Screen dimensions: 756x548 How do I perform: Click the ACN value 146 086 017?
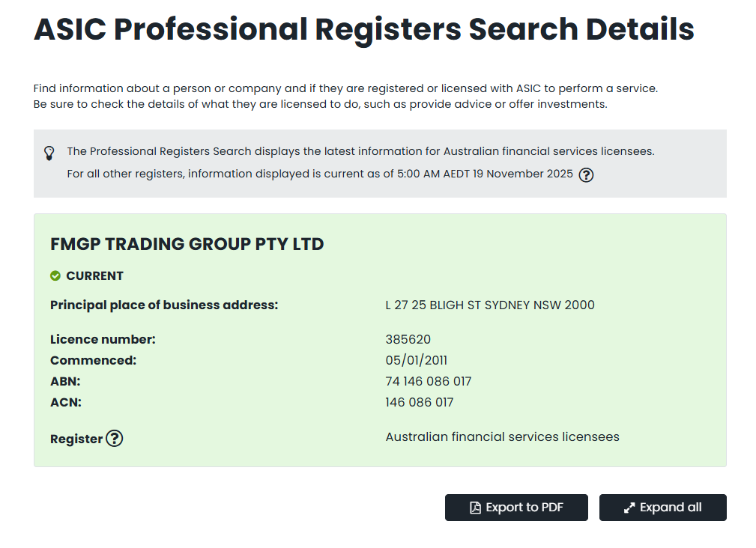[419, 403]
